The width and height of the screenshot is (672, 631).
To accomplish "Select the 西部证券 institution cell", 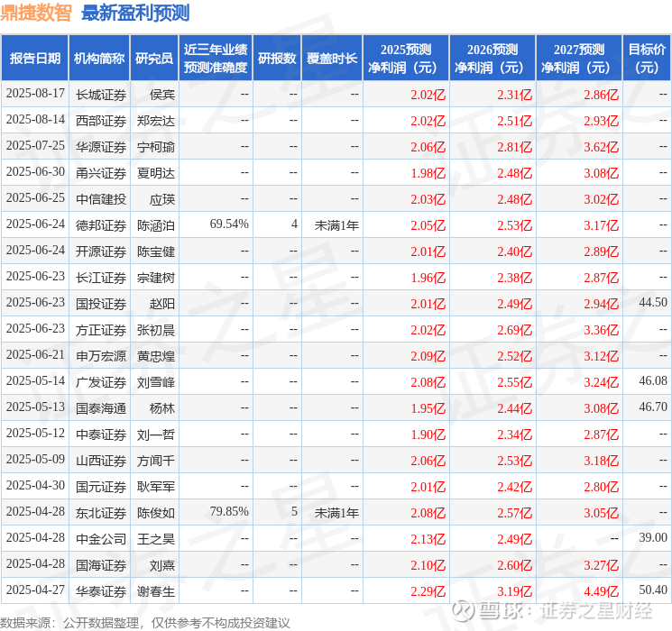I will [101, 121].
